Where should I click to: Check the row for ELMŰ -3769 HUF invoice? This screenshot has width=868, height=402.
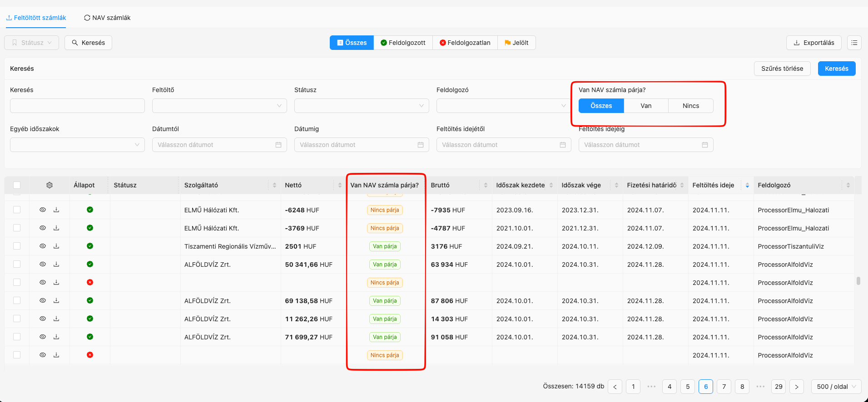click(17, 228)
